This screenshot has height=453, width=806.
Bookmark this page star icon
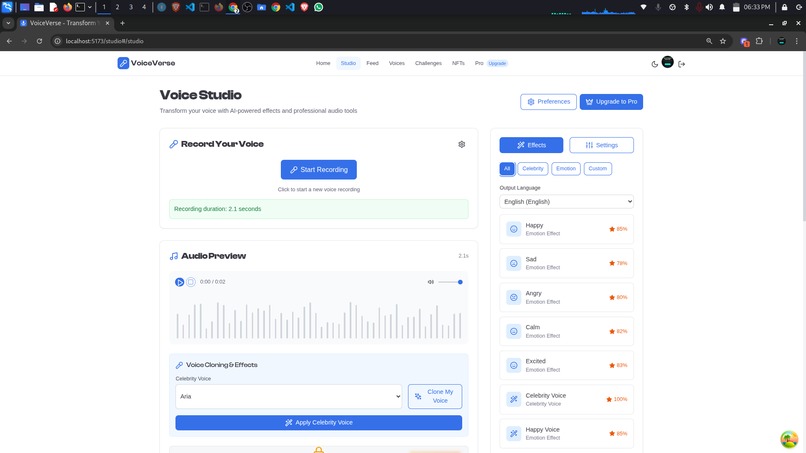click(x=723, y=41)
